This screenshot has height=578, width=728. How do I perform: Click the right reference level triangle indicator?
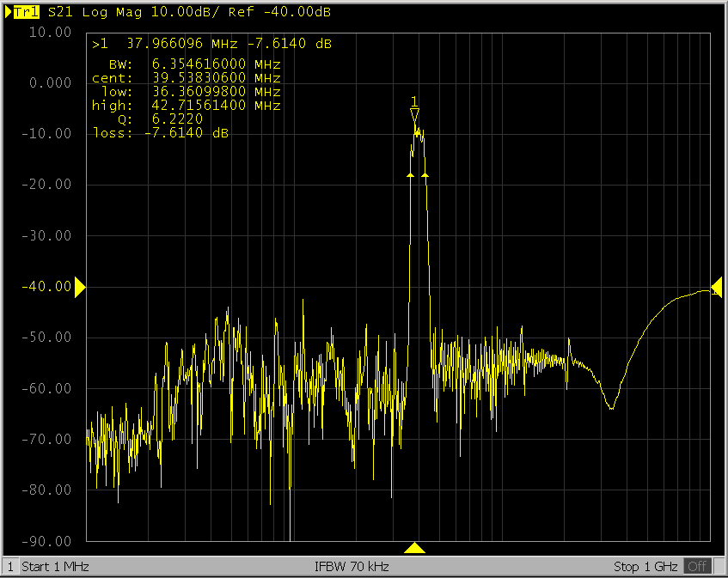(716, 288)
